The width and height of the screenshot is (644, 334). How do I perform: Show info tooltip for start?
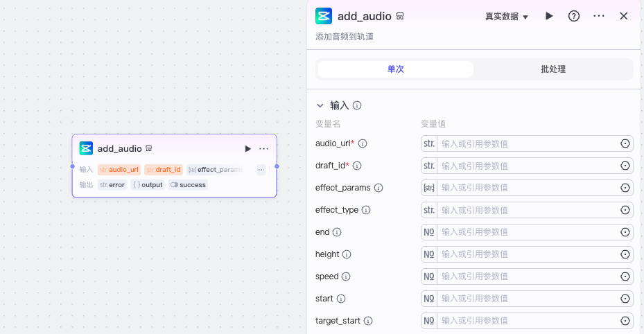[341, 298]
